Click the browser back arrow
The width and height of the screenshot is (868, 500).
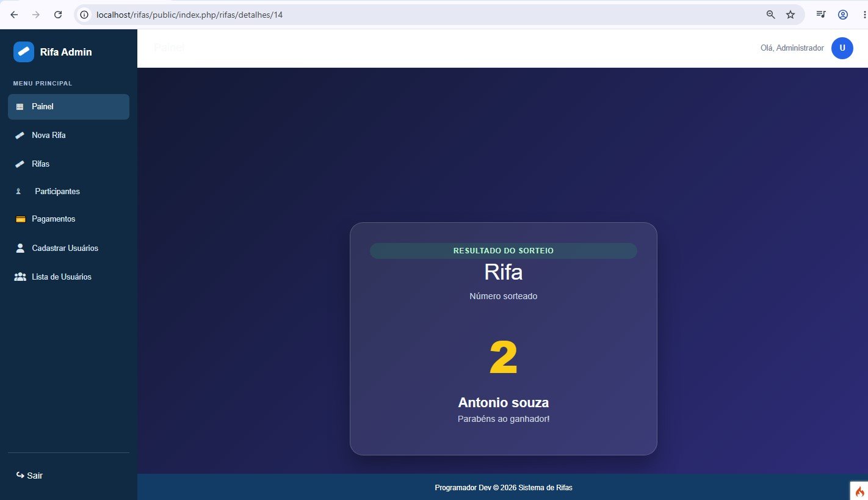tap(14, 15)
